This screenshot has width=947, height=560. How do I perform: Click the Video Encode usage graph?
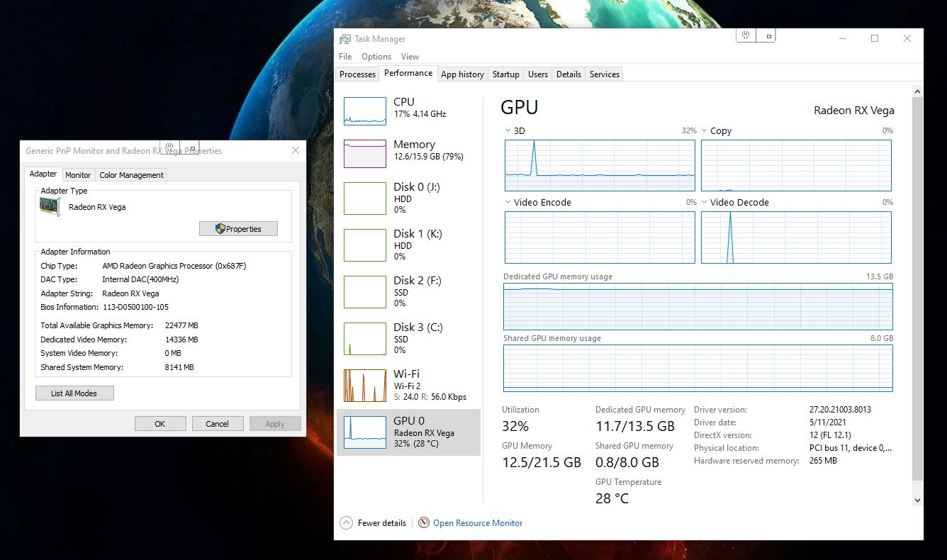tap(600, 237)
